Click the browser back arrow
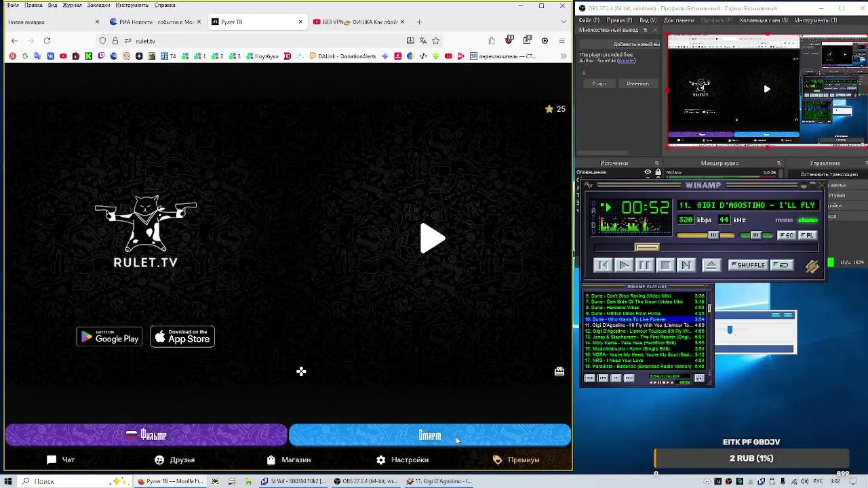868x488 pixels. point(14,41)
